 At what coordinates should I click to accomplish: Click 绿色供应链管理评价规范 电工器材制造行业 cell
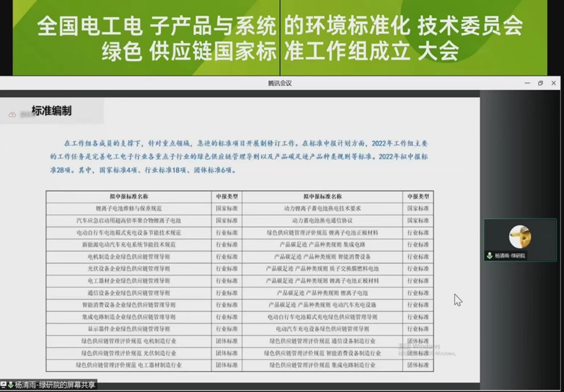pyautogui.click(x=128, y=365)
